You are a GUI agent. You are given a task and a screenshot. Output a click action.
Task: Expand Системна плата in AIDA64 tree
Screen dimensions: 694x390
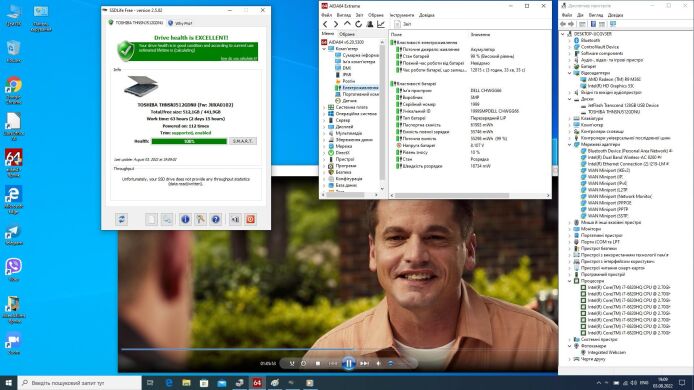point(324,107)
